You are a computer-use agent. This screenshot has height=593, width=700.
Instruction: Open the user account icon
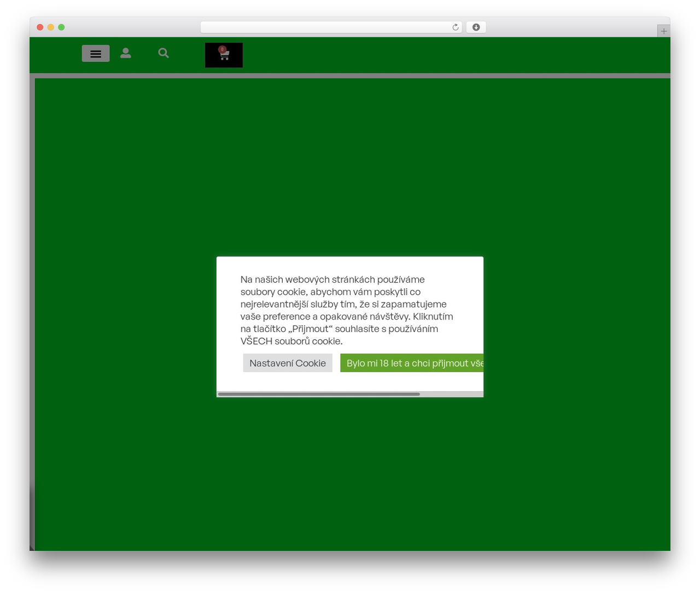click(126, 53)
